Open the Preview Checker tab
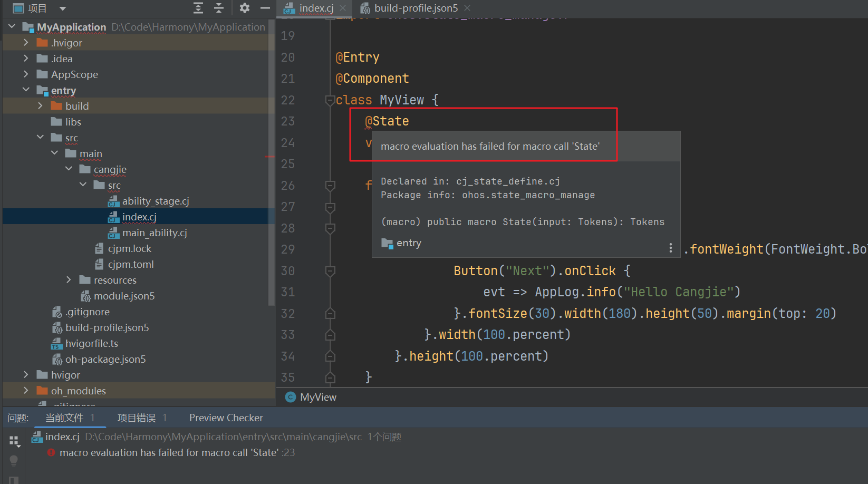The image size is (868, 484). point(226,418)
